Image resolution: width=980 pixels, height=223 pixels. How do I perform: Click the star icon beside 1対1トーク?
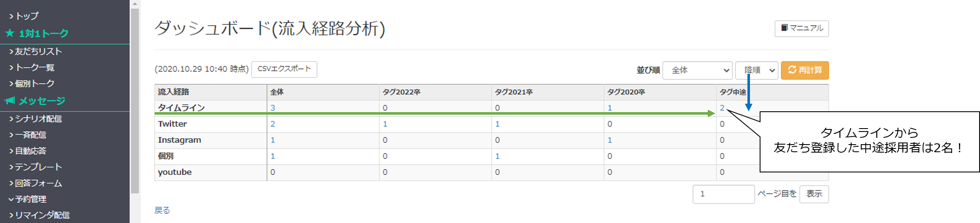10,33
